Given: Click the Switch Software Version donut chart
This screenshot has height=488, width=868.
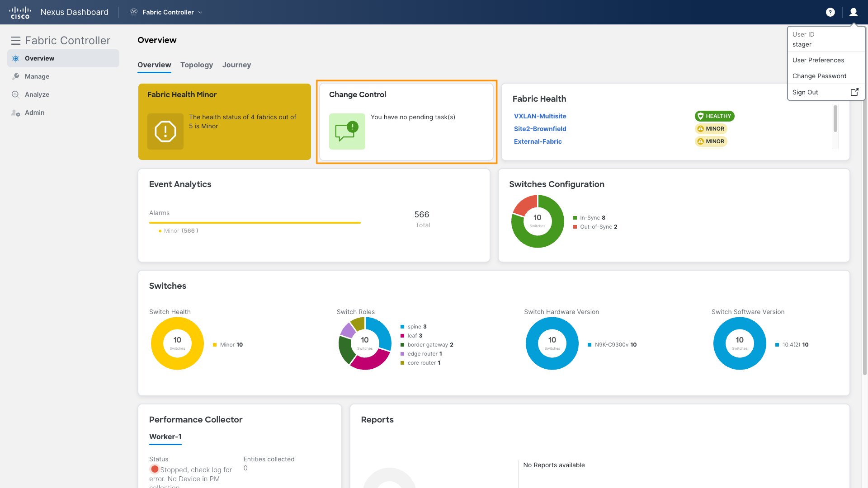Looking at the screenshot, I should [740, 343].
